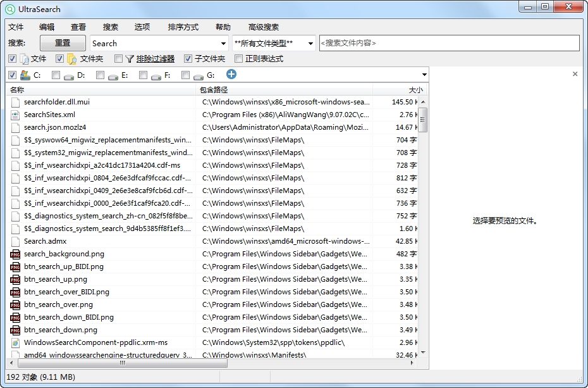Close the preview panel with the × button
588x388 pixels.
point(575,73)
